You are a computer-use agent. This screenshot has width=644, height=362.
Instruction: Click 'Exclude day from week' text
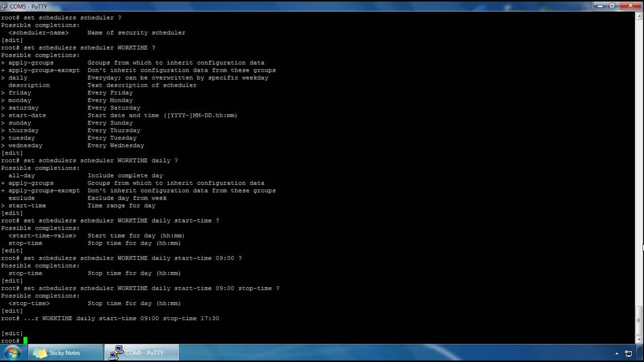tap(127, 198)
